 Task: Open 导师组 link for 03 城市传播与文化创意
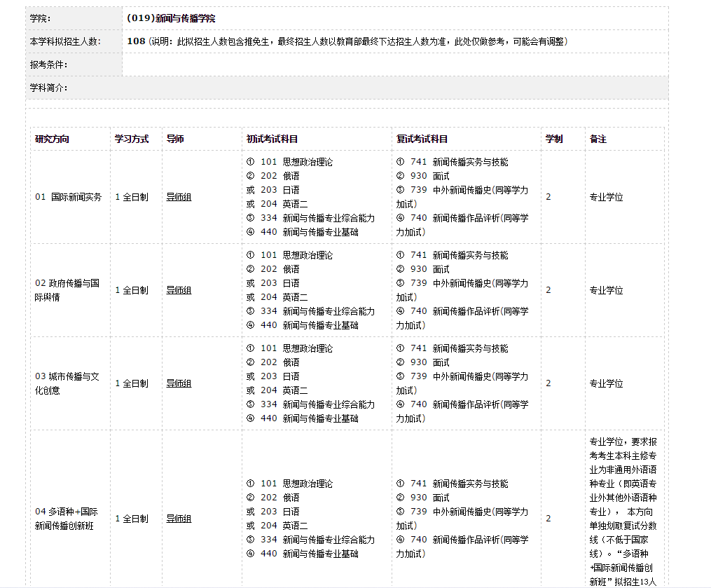pos(179,383)
